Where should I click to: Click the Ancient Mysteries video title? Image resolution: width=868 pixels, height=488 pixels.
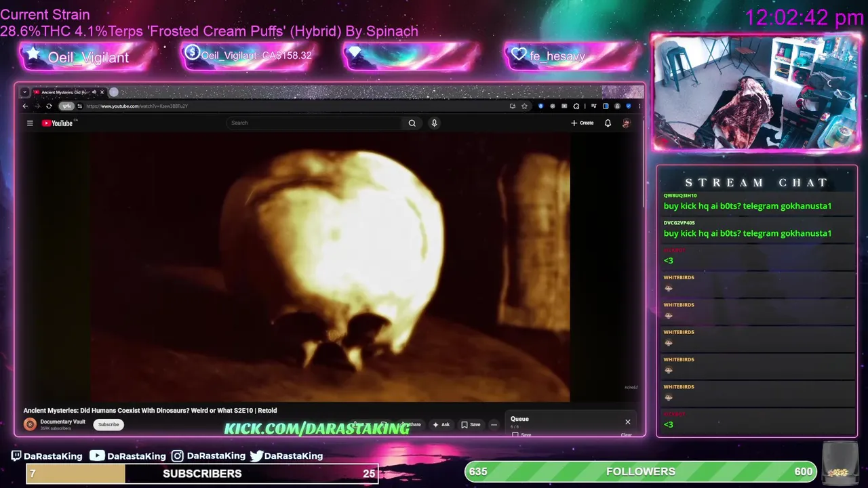coord(150,410)
